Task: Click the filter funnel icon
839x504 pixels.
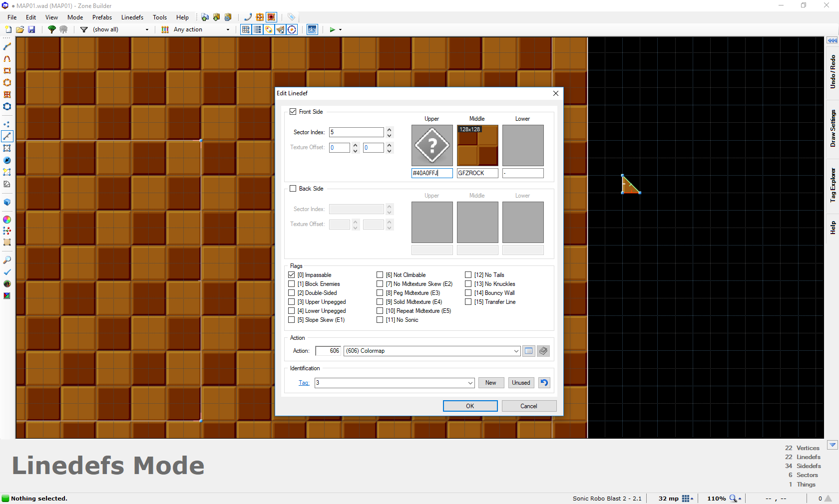Action: 84,29
